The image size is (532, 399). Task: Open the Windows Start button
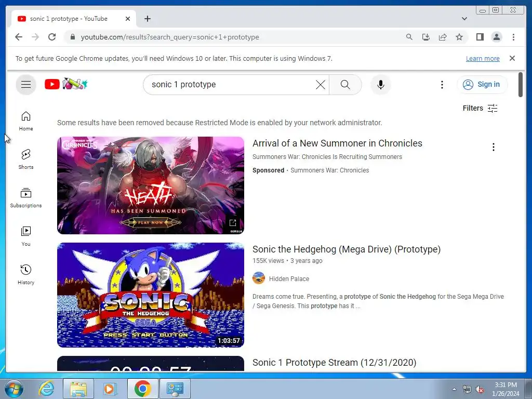[14, 389]
